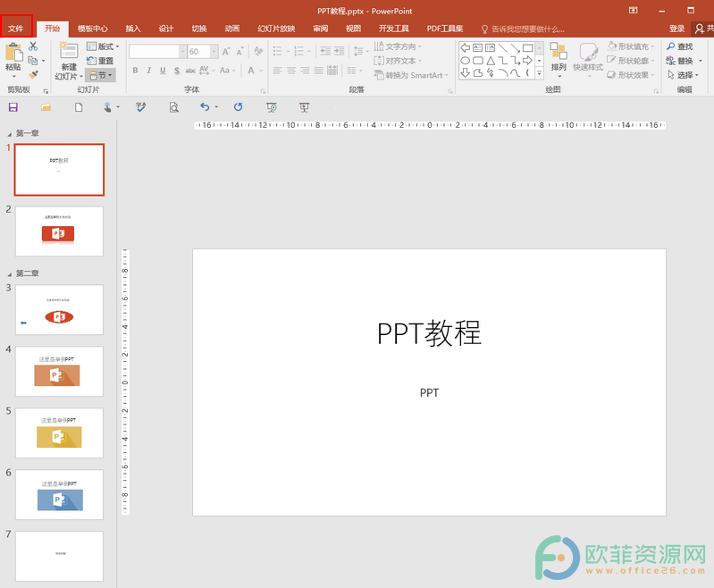Expand the shapes gallery More arrow
Screen dimensions: 714x588
click(539, 72)
